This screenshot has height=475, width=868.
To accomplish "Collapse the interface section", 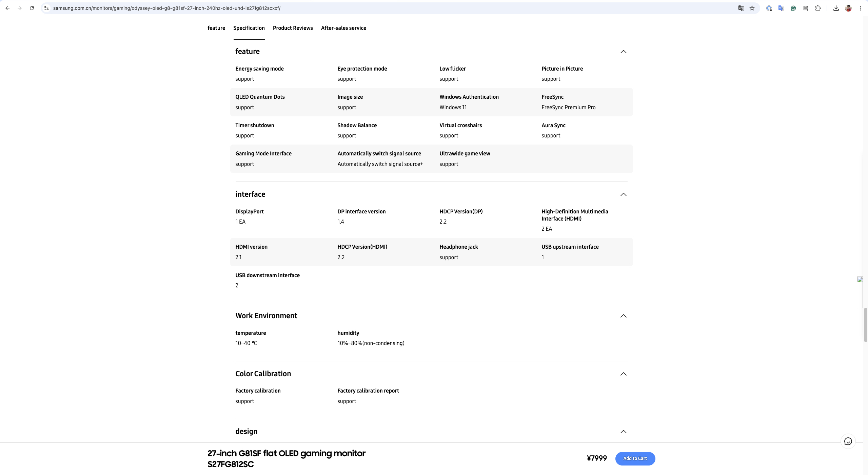I will click(623, 194).
